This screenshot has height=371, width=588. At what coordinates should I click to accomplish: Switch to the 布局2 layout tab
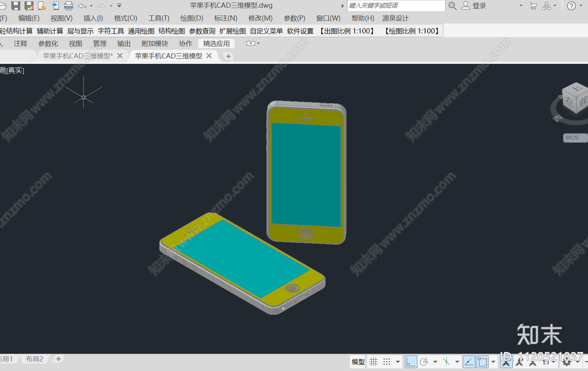tap(35, 359)
